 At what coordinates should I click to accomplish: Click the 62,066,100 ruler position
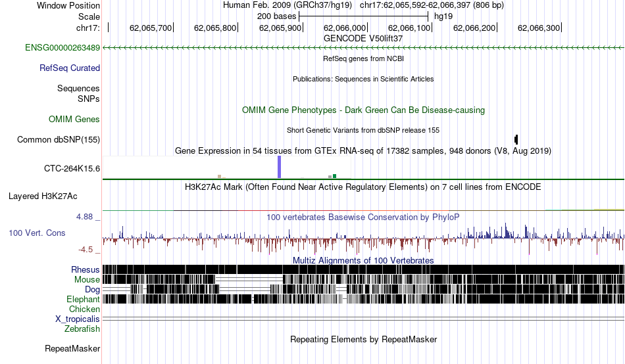[x=409, y=28]
